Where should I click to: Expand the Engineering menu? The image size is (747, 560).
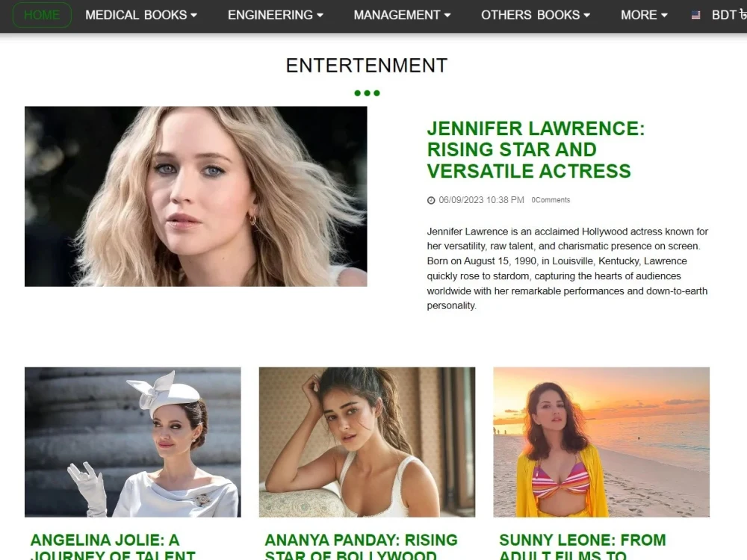pos(276,15)
